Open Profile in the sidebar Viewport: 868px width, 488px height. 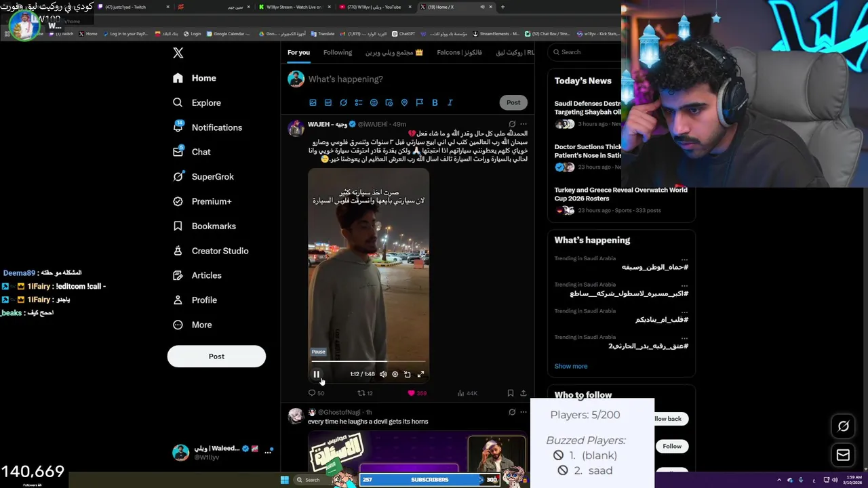point(194,300)
